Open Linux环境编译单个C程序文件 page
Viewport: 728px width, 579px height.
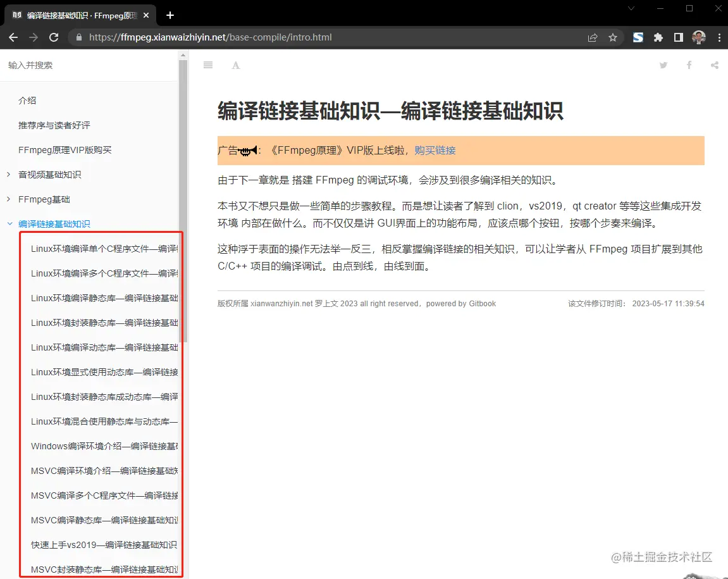click(104, 249)
